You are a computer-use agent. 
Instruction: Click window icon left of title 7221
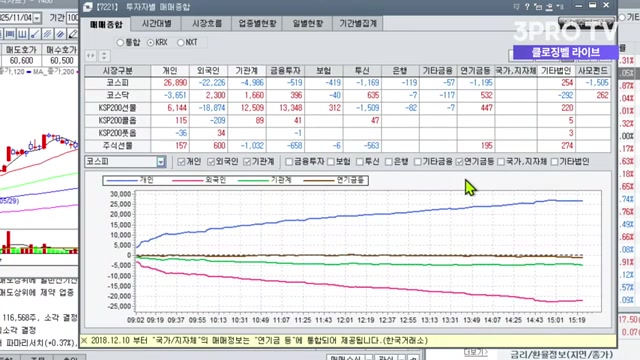click(x=88, y=7)
